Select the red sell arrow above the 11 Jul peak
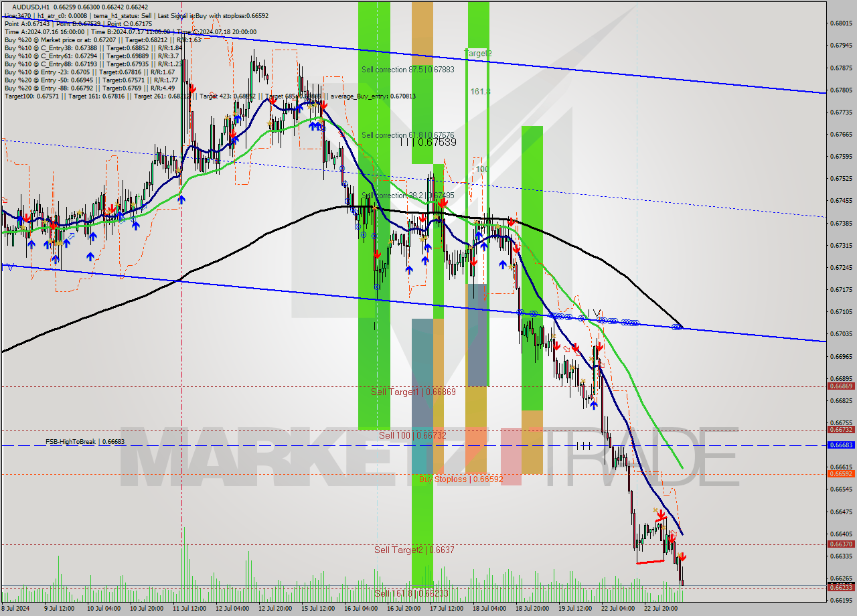 click(193, 87)
